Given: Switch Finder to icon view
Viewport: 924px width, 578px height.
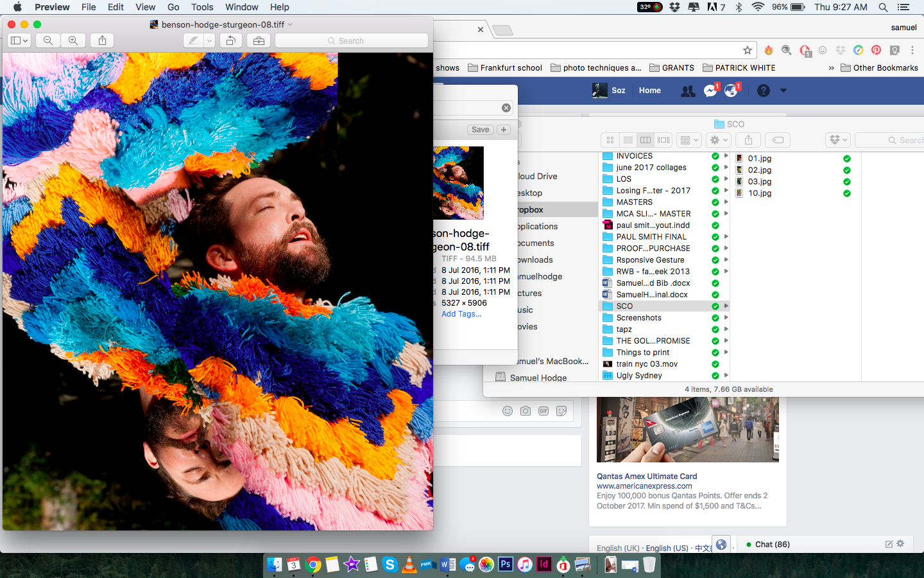Looking at the screenshot, I should pyautogui.click(x=610, y=140).
